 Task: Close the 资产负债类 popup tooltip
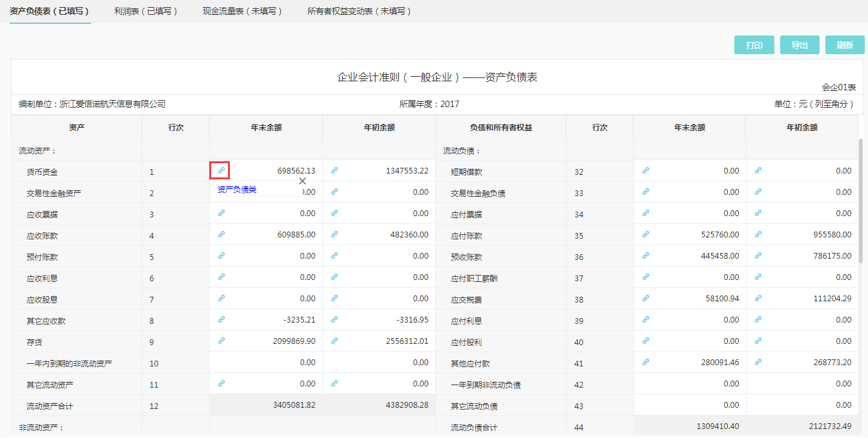(302, 181)
